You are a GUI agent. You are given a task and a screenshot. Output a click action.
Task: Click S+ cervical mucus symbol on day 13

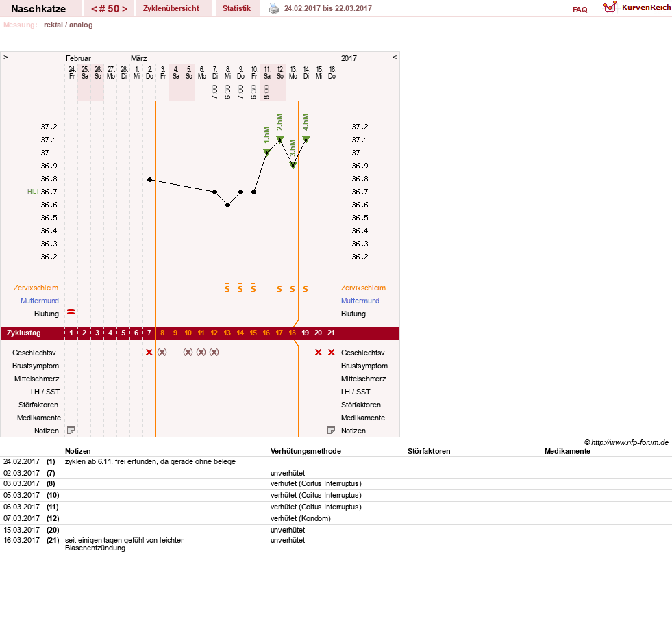pyautogui.click(x=227, y=288)
